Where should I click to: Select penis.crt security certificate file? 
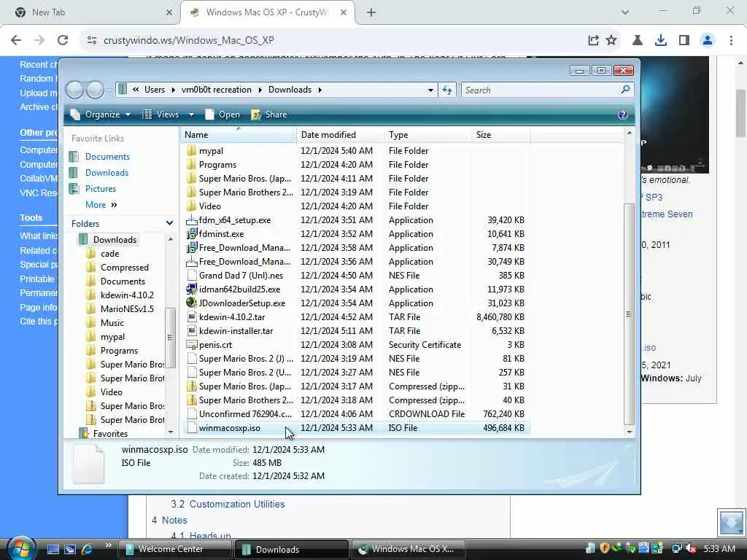click(x=215, y=344)
